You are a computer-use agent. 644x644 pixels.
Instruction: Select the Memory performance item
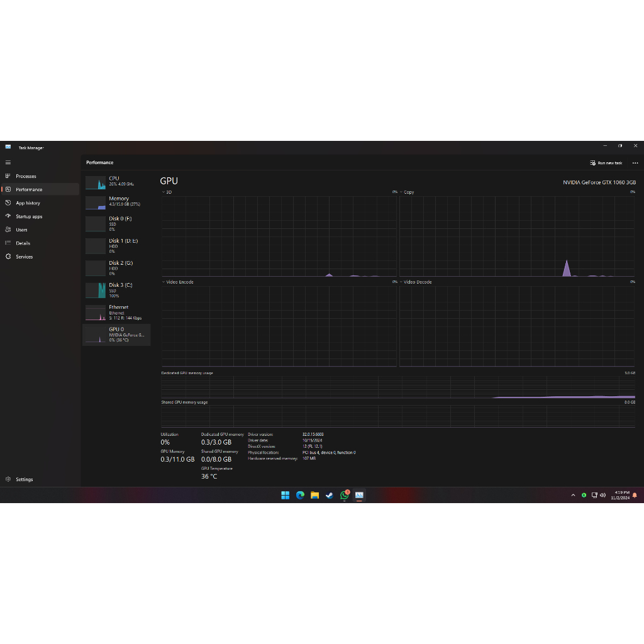pos(116,202)
